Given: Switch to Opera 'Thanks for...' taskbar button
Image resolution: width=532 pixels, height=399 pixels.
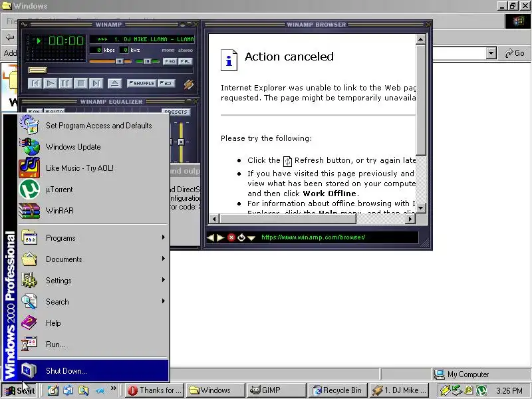Looking at the screenshot, I should (x=154, y=390).
